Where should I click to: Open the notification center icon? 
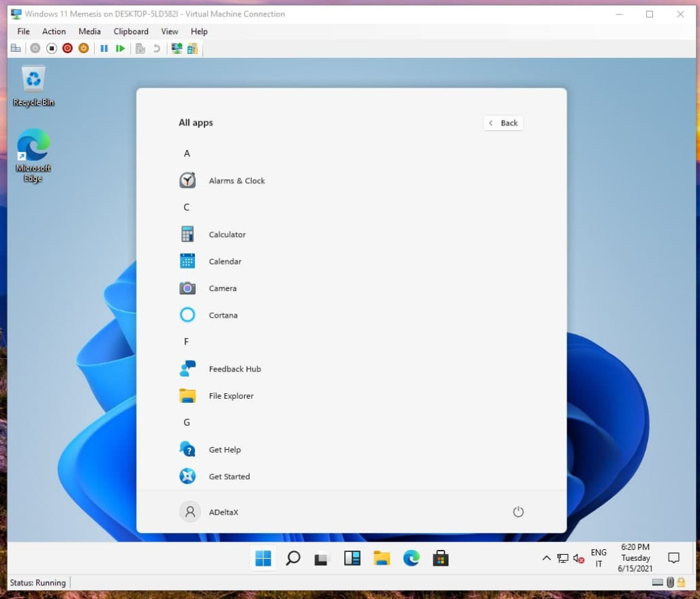click(673, 558)
